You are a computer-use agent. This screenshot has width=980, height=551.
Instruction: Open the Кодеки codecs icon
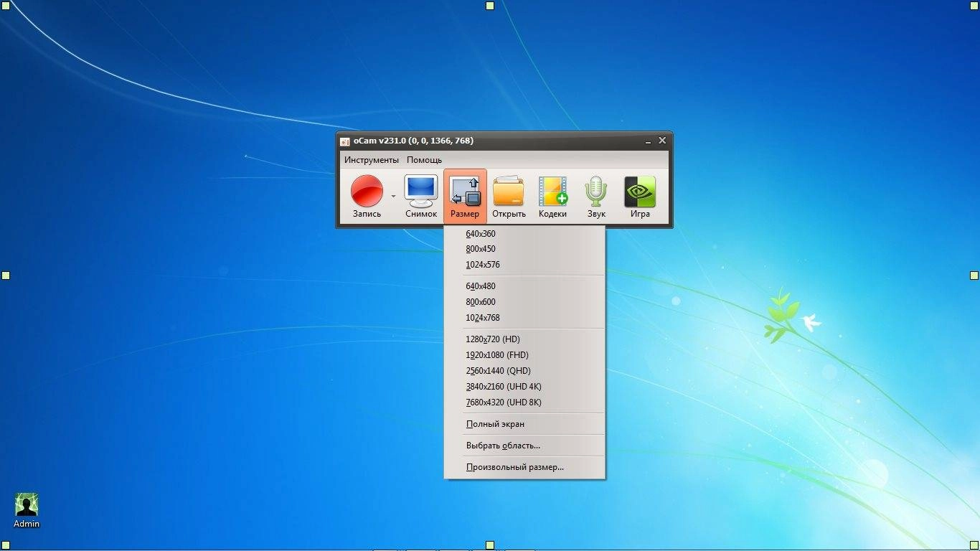click(x=552, y=196)
